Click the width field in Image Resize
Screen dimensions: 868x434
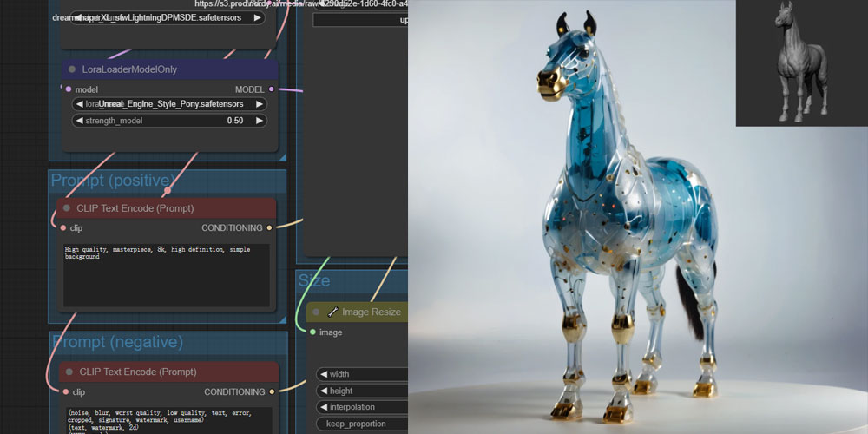(362, 374)
